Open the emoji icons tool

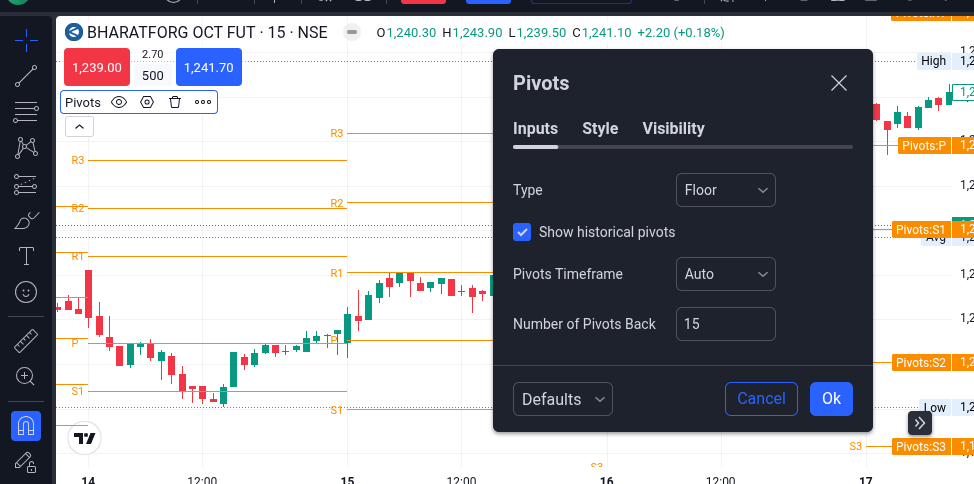click(x=26, y=292)
